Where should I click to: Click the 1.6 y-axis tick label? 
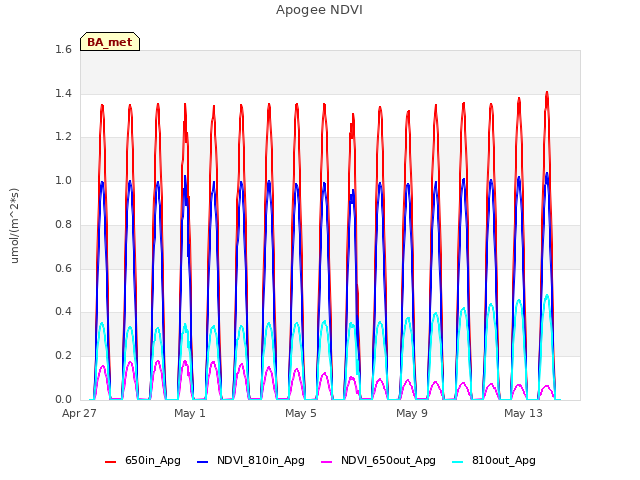[x=63, y=49]
